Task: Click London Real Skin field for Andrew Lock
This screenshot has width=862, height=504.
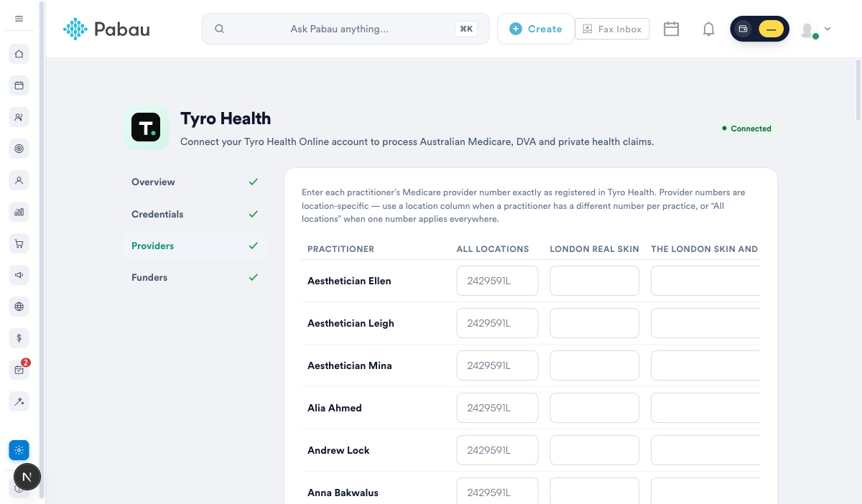Action: [594, 450]
